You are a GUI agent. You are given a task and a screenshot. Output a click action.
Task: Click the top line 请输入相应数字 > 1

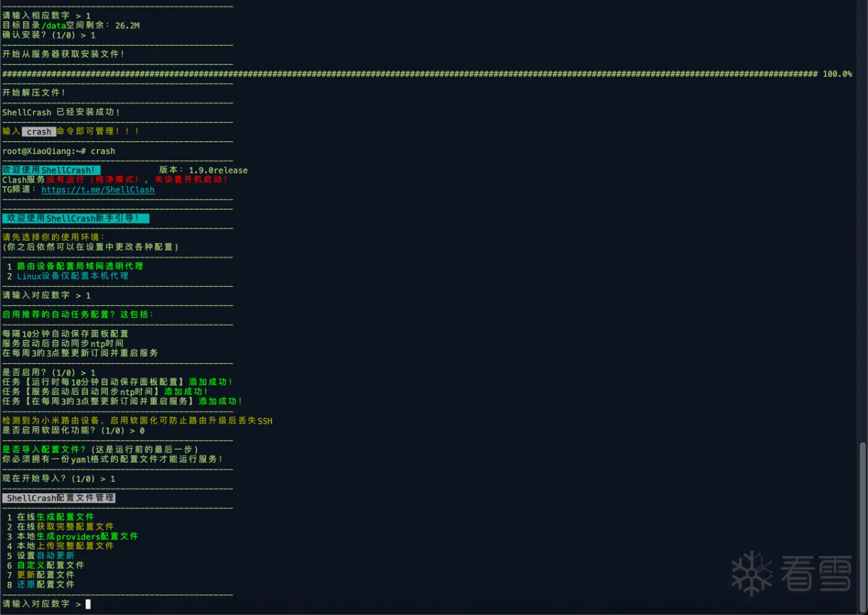46,16
